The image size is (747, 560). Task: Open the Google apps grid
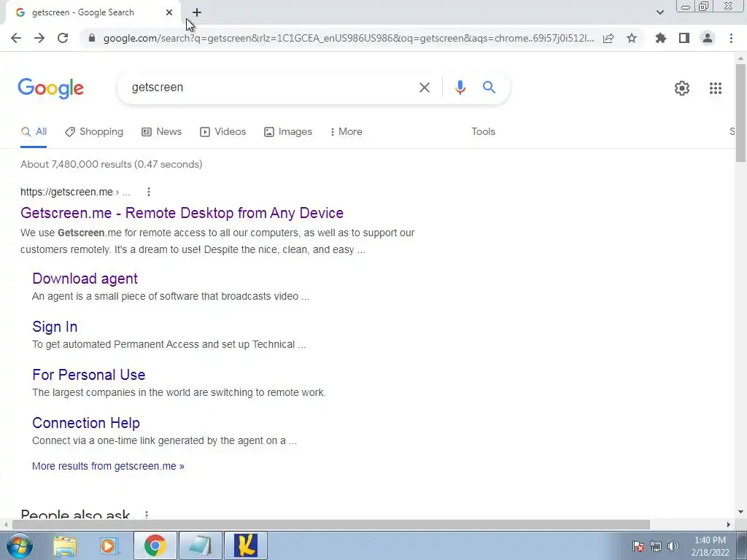(716, 88)
